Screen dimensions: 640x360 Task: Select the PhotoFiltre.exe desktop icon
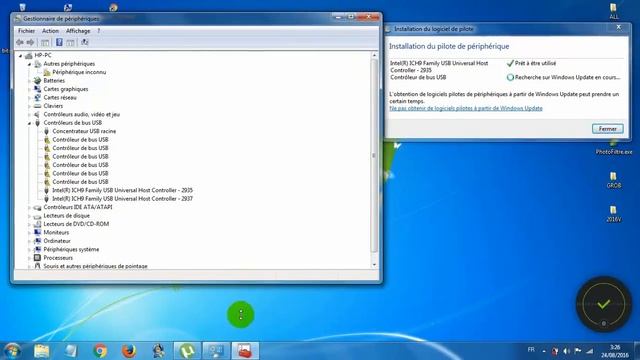tap(613, 147)
